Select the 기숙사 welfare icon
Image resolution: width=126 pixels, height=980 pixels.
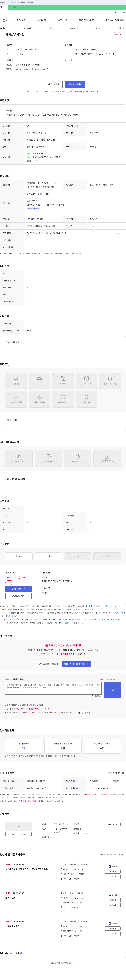(39, 381)
